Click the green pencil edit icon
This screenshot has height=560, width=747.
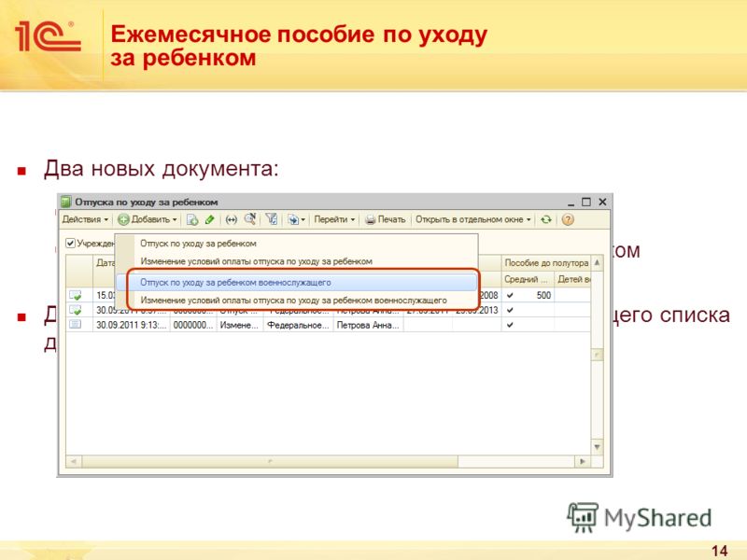tap(209, 219)
